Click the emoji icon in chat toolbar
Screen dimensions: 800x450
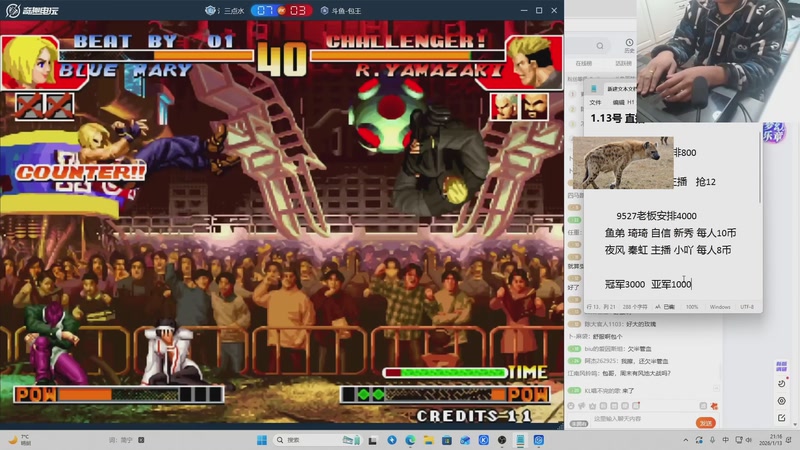(571, 406)
